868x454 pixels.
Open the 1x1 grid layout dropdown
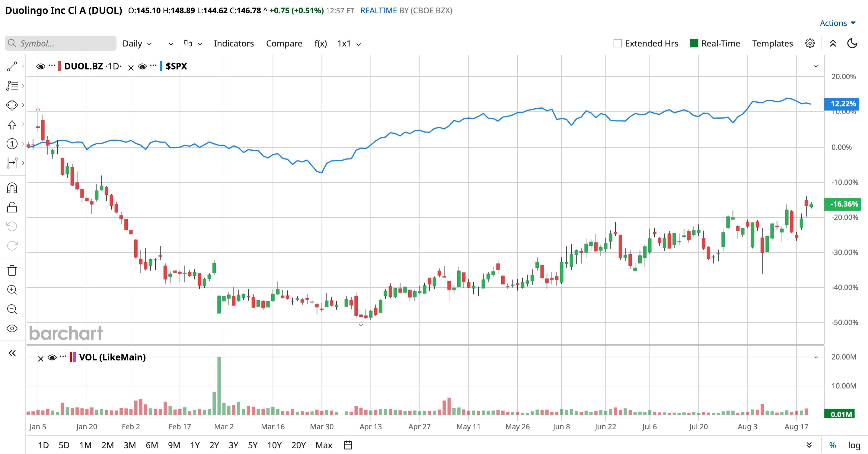pos(349,43)
